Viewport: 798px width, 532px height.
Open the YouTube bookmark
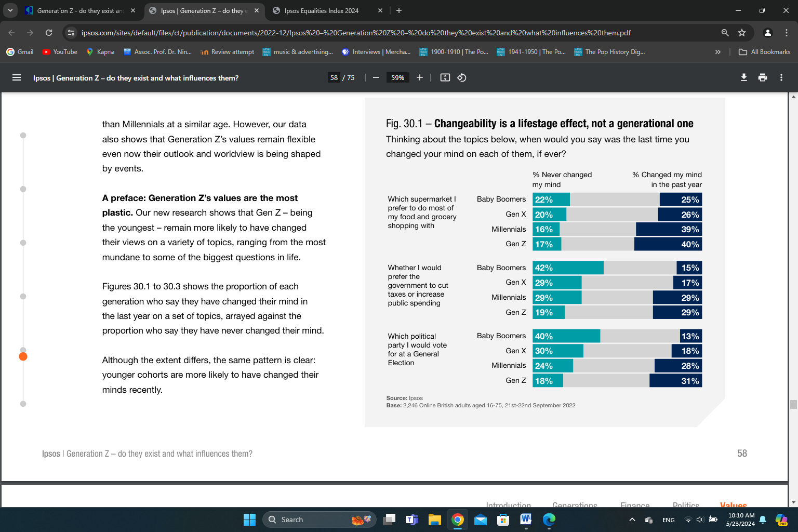click(x=60, y=52)
